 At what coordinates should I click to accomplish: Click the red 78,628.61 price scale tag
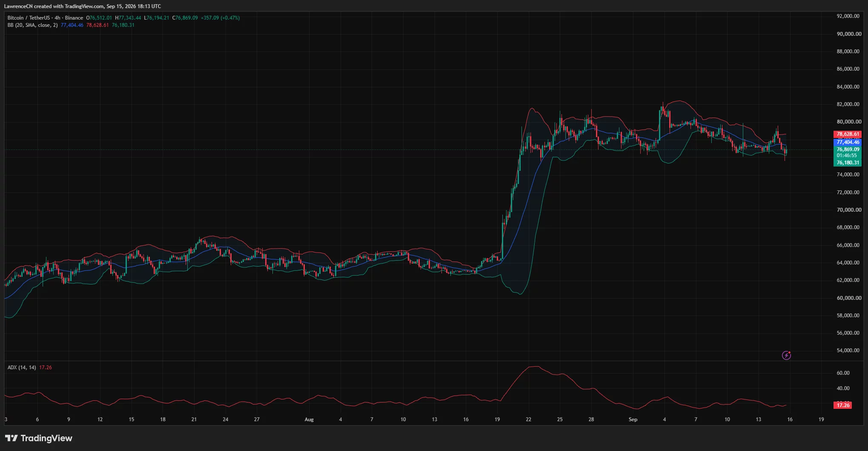(x=848, y=134)
